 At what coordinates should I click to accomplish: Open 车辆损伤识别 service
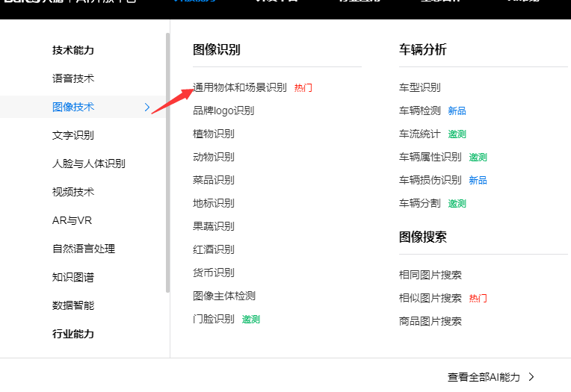[x=430, y=180]
